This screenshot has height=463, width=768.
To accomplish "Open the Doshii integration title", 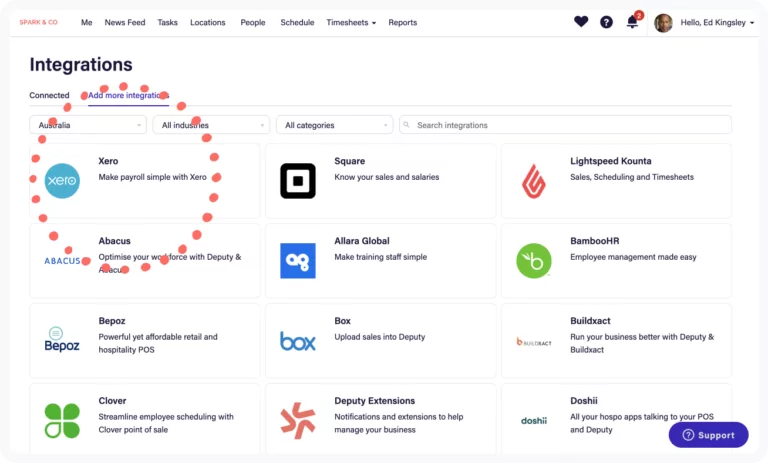I will 584,401.
